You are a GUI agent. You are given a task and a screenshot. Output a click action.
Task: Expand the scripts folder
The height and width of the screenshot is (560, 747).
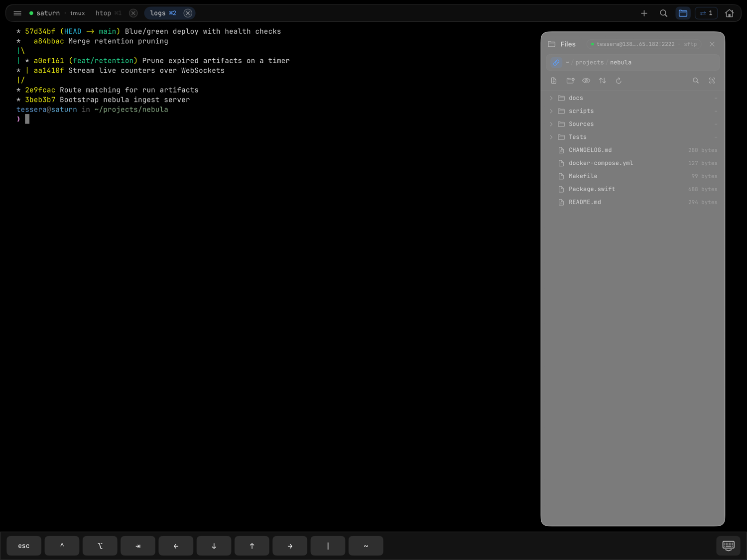coord(551,111)
